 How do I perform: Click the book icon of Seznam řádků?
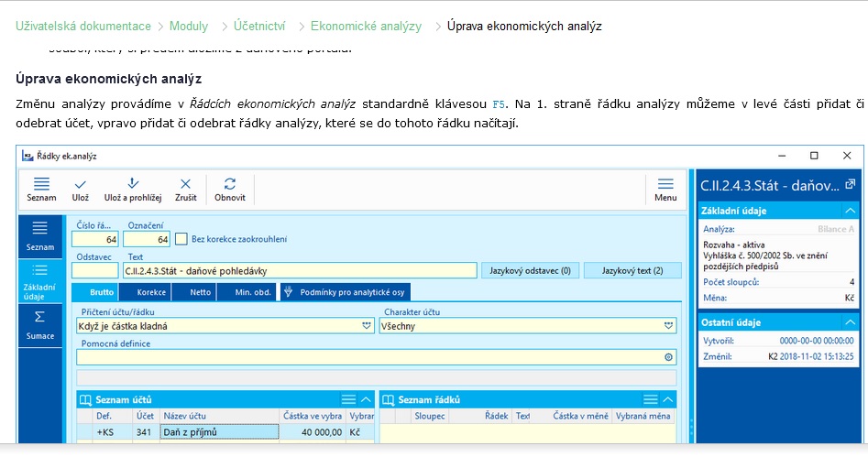tap(388, 399)
